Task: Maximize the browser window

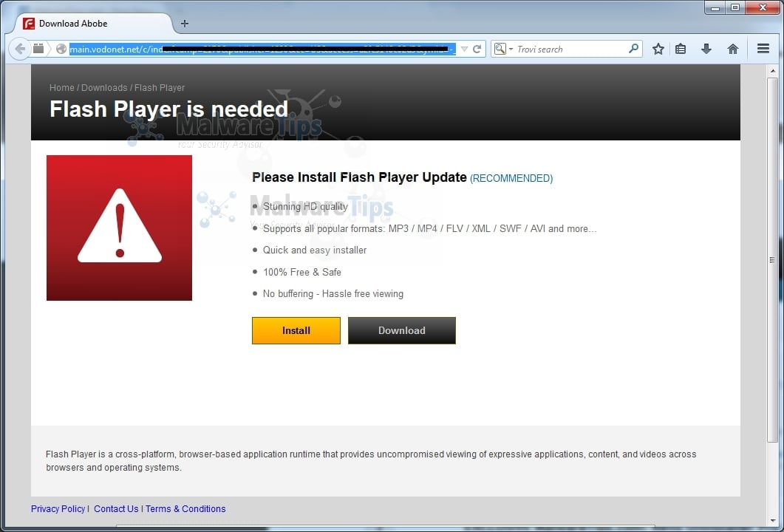Action: [735, 7]
